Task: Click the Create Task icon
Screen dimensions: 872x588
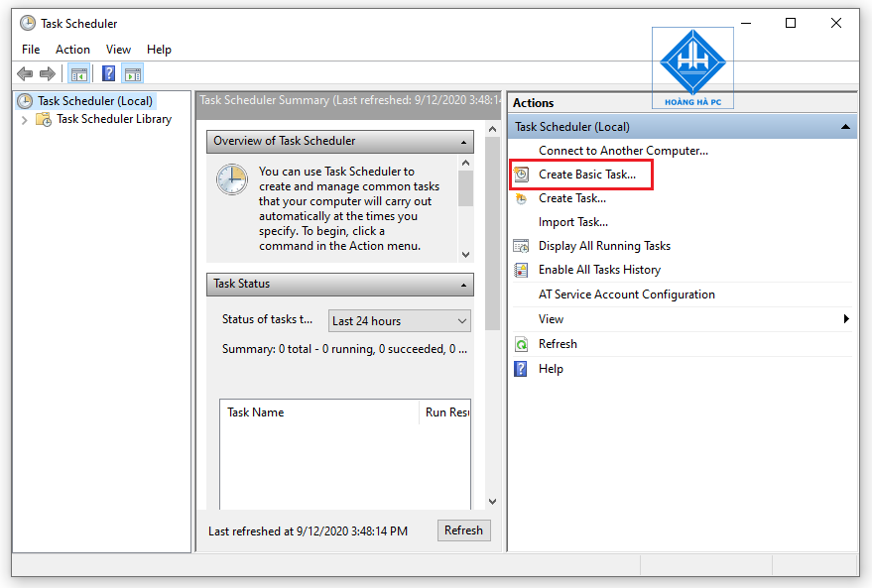Action: [x=521, y=198]
